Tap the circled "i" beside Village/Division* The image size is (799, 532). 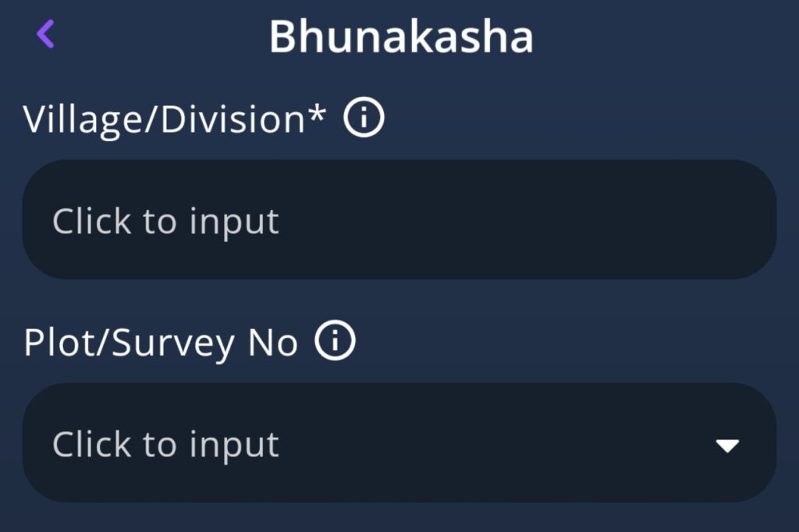[x=364, y=119]
